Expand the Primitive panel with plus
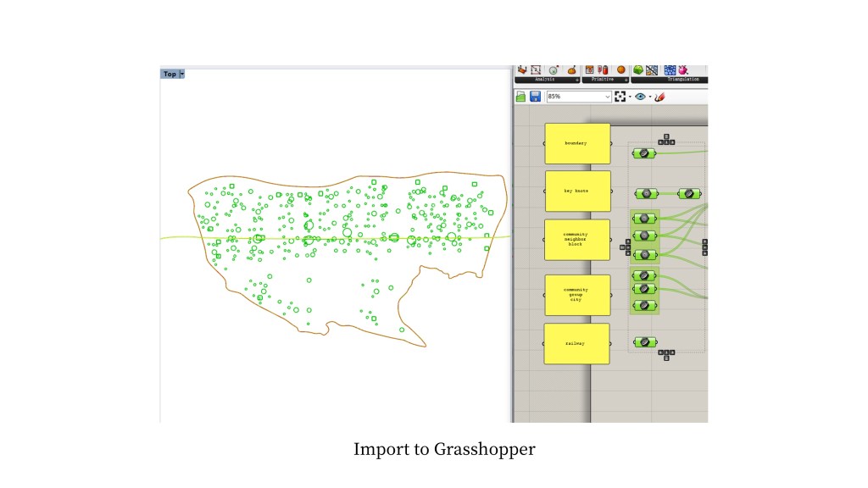The width and height of the screenshot is (868, 488). click(626, 80)
